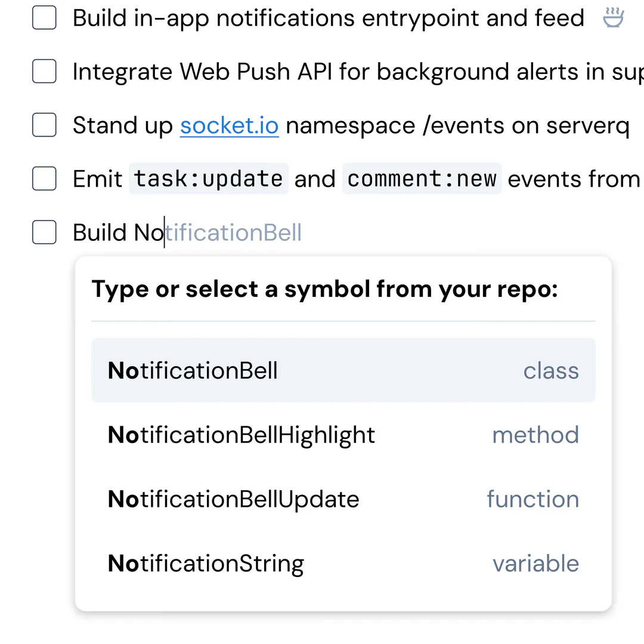The width and height of the screenshot is (644, 644).
Task: Click the "class" type label beside NotificationBell
Action: [550, 370]
